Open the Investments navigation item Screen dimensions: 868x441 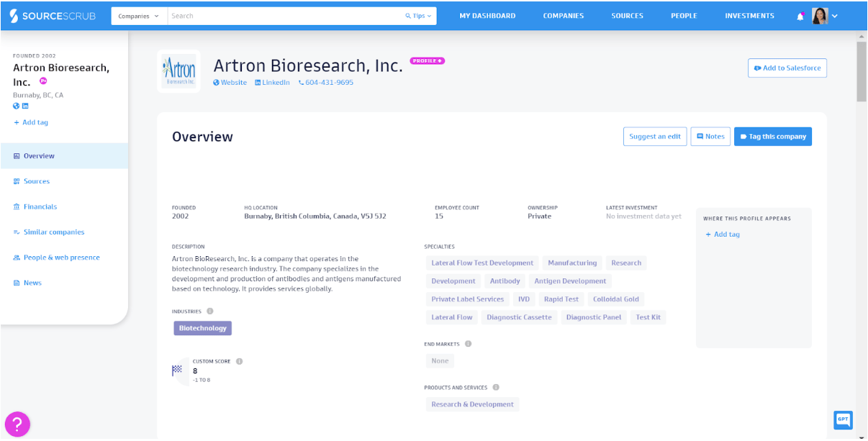[x=749, y=16]
